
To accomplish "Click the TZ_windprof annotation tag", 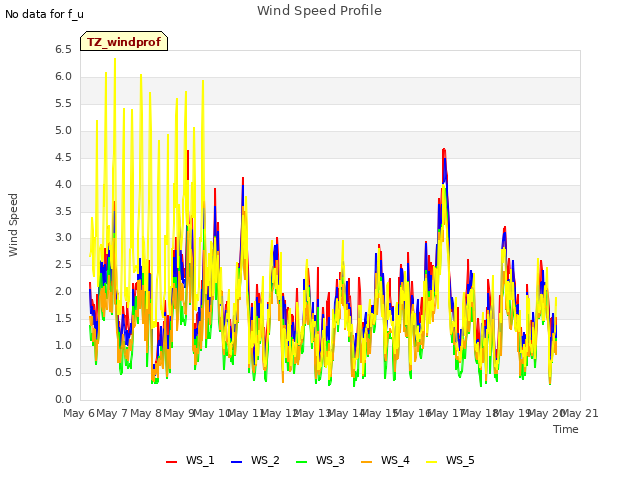I will pos(124,41).
